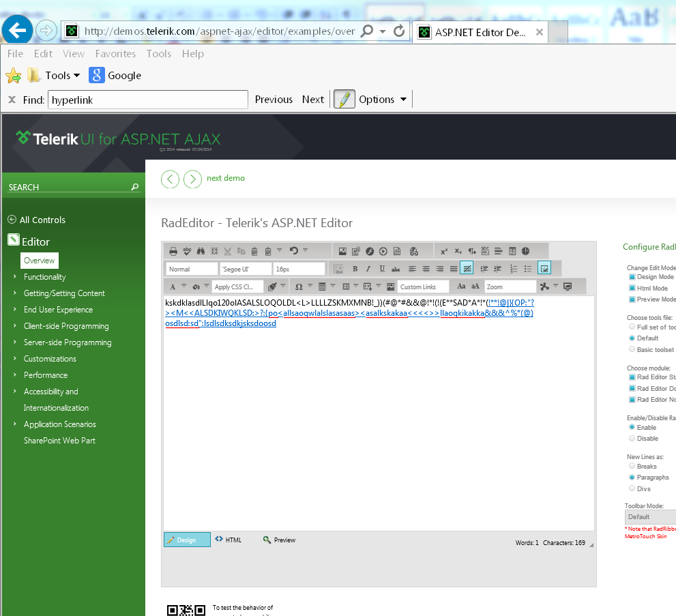The image size is (676, 616).
Task: Open the Zoom dropdown
Action: [x=510, y=287]
